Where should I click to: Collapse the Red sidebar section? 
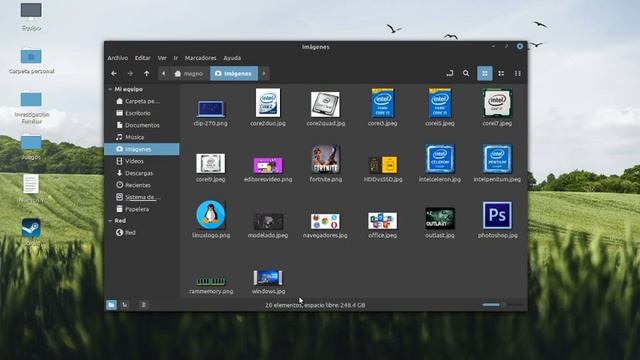110,220
